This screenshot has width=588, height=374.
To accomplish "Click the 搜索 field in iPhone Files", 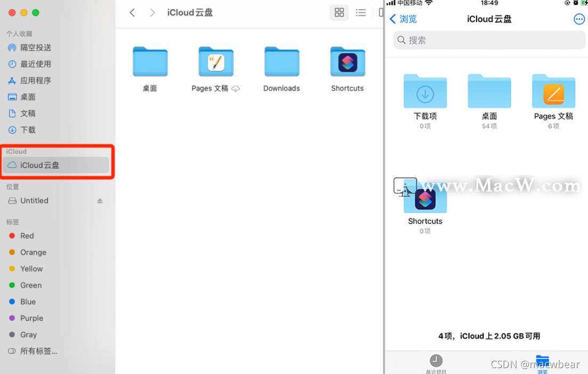I will [x=489, y=40].
